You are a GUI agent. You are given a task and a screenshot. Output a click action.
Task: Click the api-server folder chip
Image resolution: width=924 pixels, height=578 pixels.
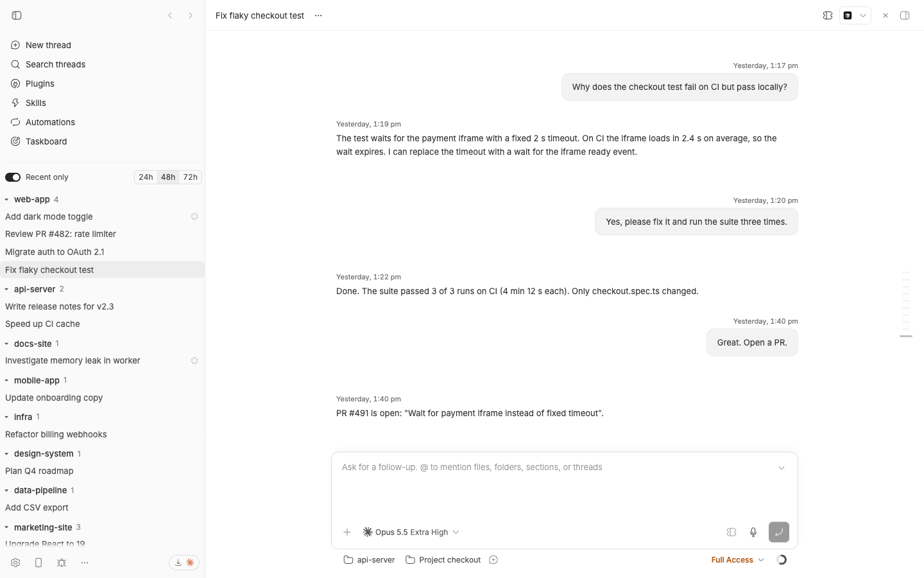tap(370, 560)
